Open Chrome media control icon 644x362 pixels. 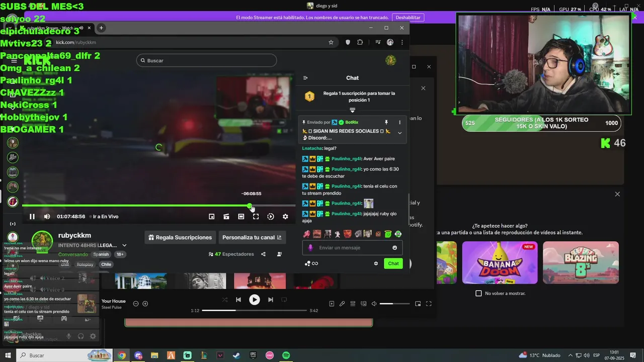[378, 42]
